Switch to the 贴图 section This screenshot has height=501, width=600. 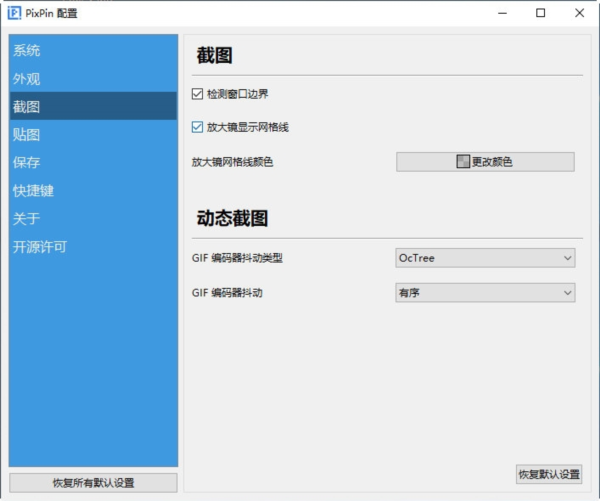[93, 134]
